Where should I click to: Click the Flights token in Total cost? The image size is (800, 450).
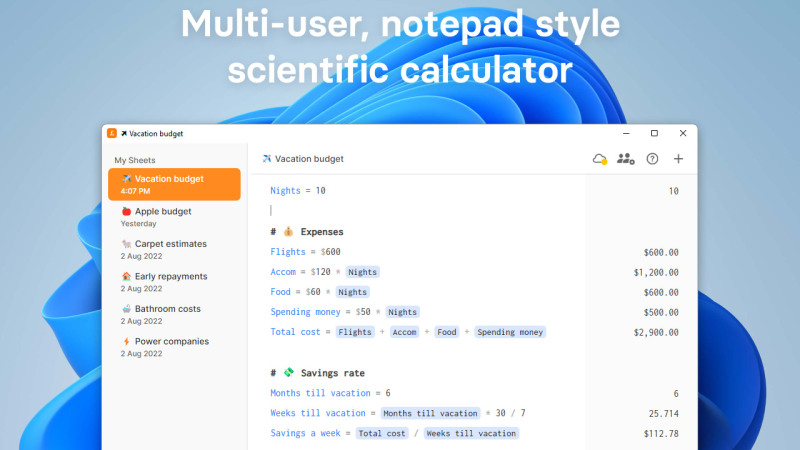(x=355, y=332)
